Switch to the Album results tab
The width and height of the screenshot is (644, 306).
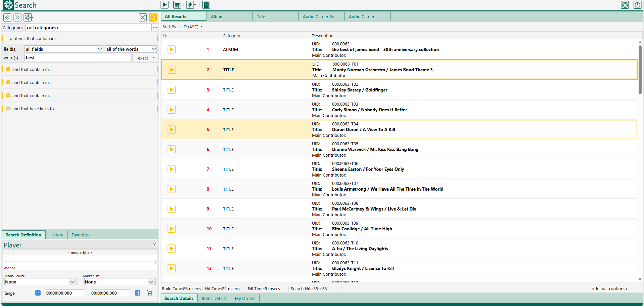pyautogui.click(x=217, y=16)
